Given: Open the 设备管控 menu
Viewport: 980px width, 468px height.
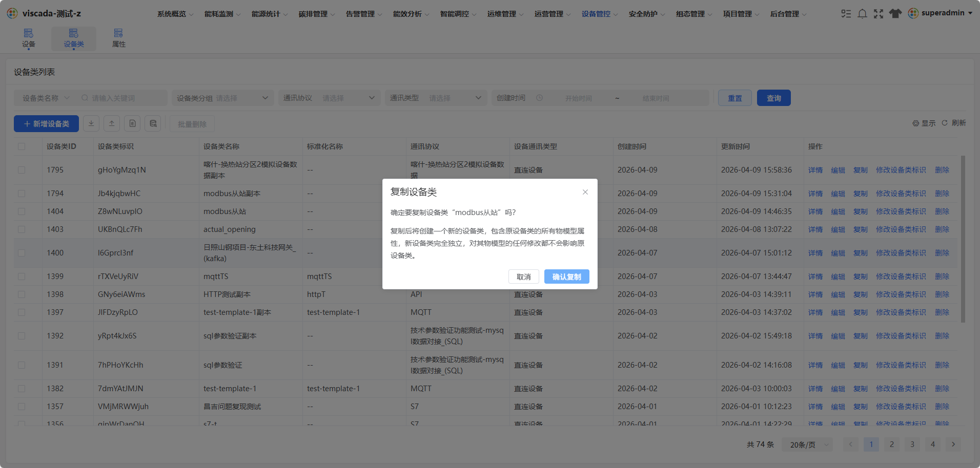Looking at the screenshot, I should pos(600,14).
